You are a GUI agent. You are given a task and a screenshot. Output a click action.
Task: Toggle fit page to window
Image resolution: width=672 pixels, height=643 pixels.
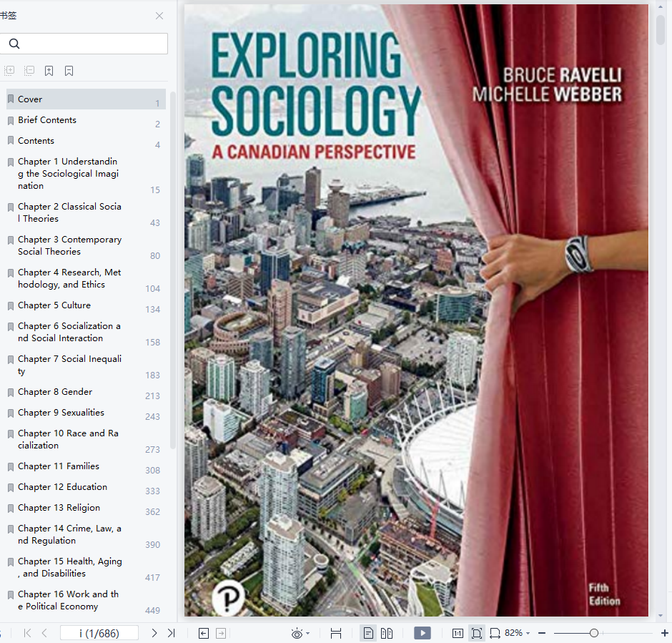477,633
